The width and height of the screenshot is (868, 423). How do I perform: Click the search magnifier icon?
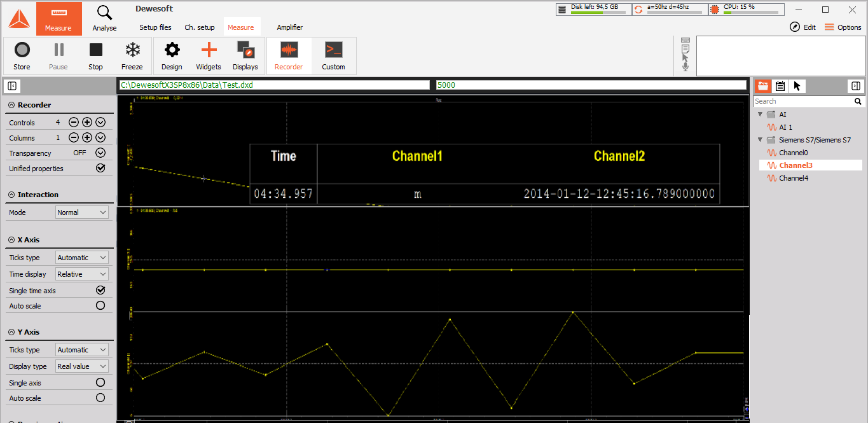858,101
